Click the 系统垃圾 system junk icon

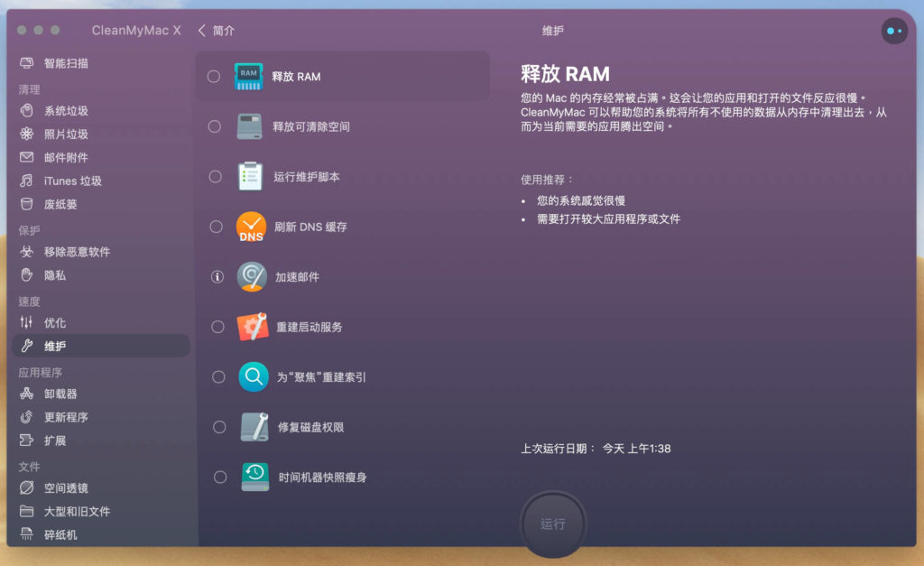[26, 110]
